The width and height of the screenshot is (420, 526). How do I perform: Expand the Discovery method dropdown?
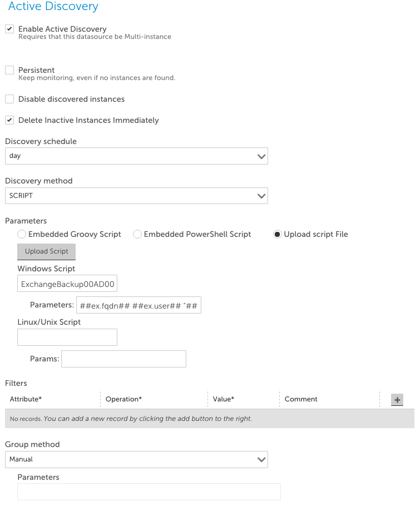pyautogui.click(x=136, y=196)
